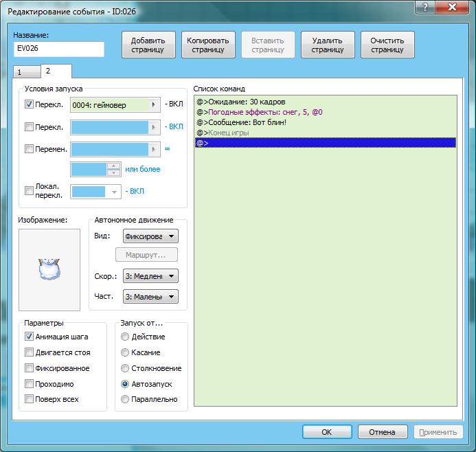
Task: Select event page tab 2
Action: coord(48,71)
